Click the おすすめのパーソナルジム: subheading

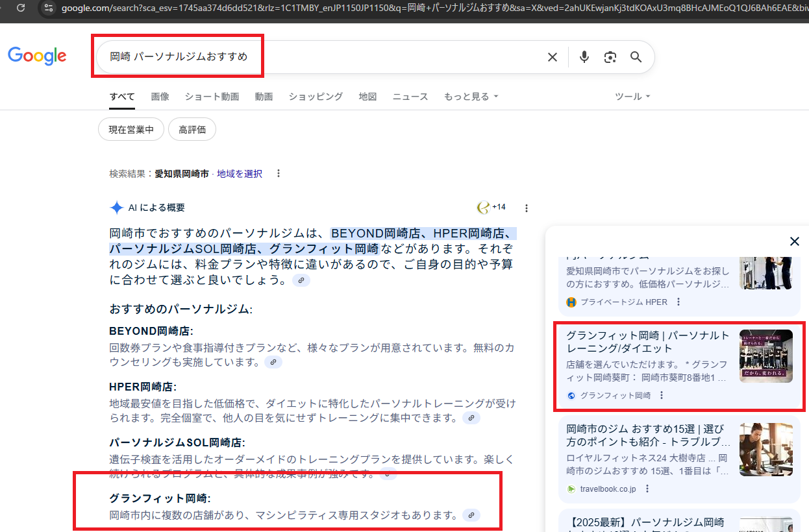[180, 309]
